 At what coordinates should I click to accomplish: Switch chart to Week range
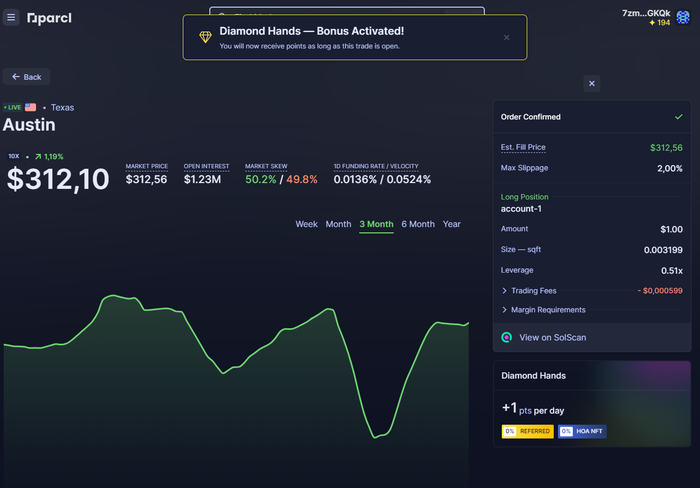(306, 224)
